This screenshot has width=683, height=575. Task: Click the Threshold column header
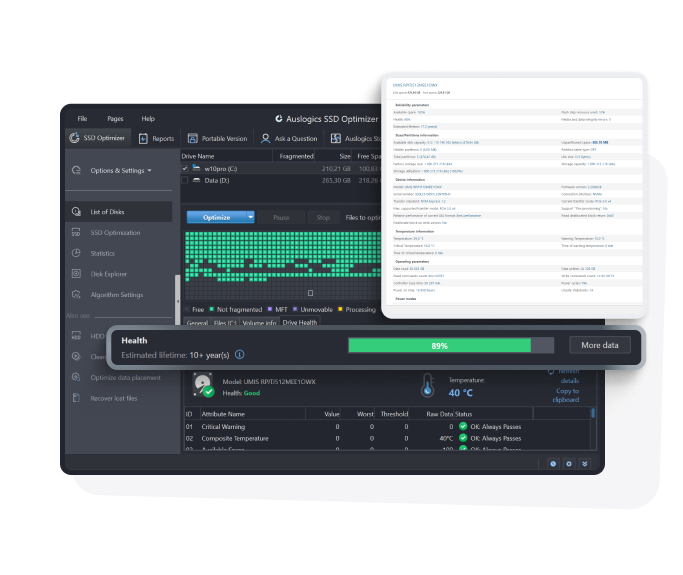click(x=394, y=414)
